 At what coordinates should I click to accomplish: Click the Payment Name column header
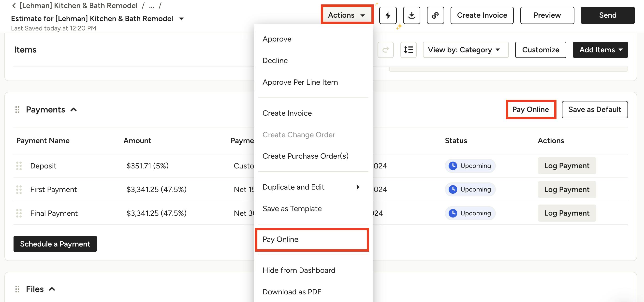(43, 141)
